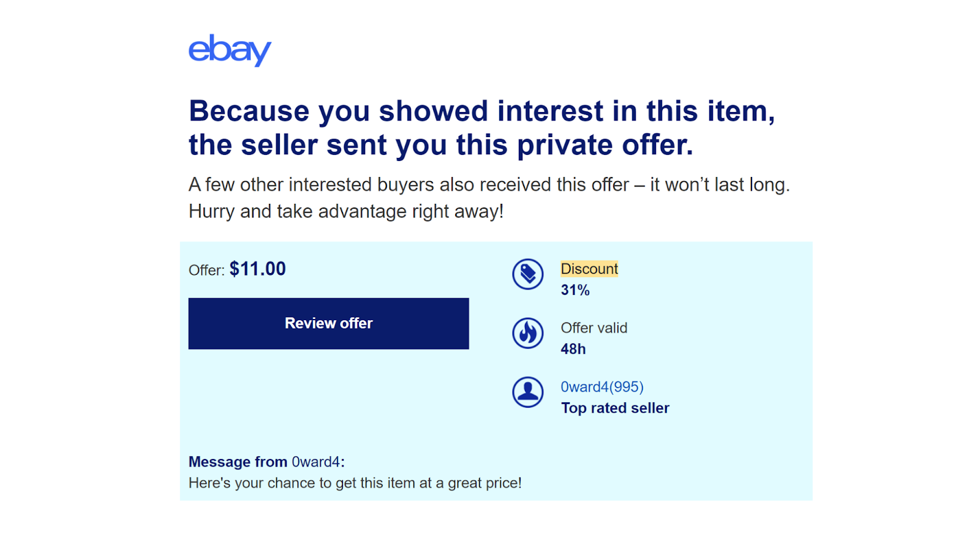Select the highlighted Discount label

pos(589,269)
